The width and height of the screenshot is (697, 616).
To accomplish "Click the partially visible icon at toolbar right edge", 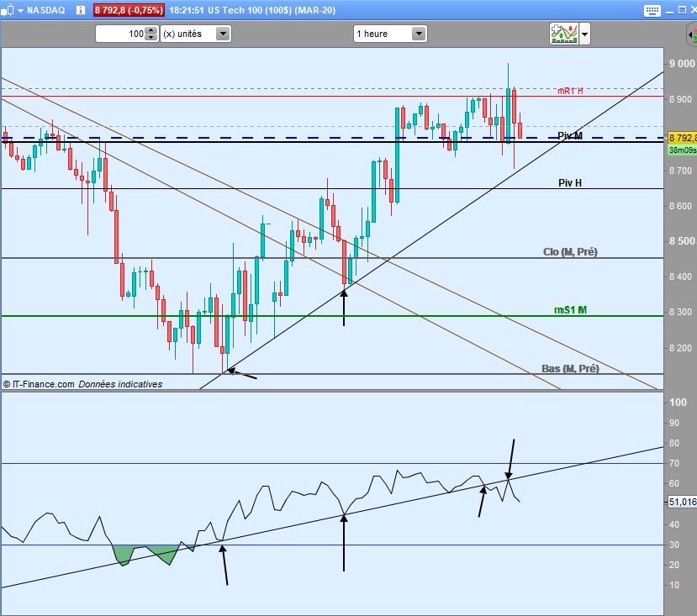I will (x=692, y=34).
